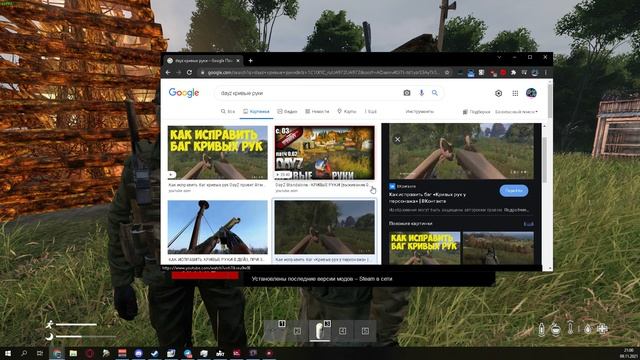
Task: Click the blue Перейти button
Action: tap(513, 191)
